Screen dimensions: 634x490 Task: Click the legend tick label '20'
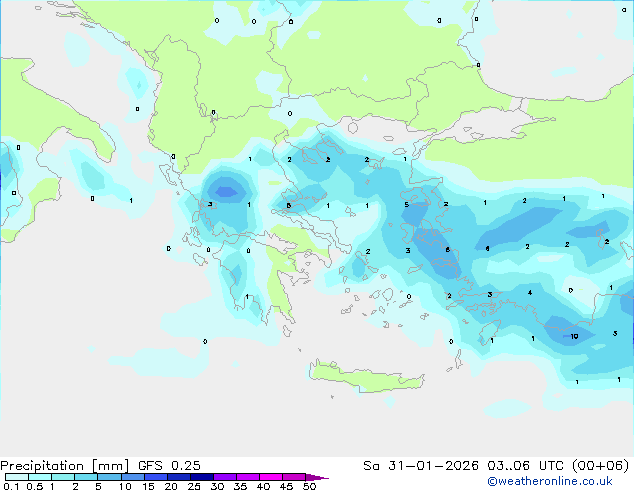(x=171, y=486)
